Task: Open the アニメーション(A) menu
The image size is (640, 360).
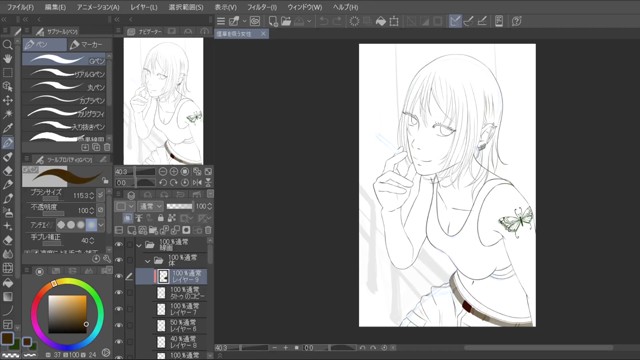Action: (x=98, y=7)
